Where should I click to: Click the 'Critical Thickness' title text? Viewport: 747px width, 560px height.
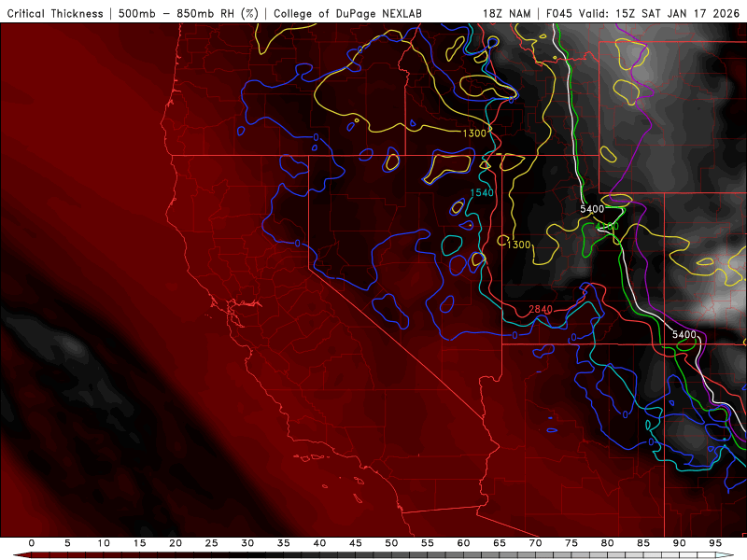point(55,13)
